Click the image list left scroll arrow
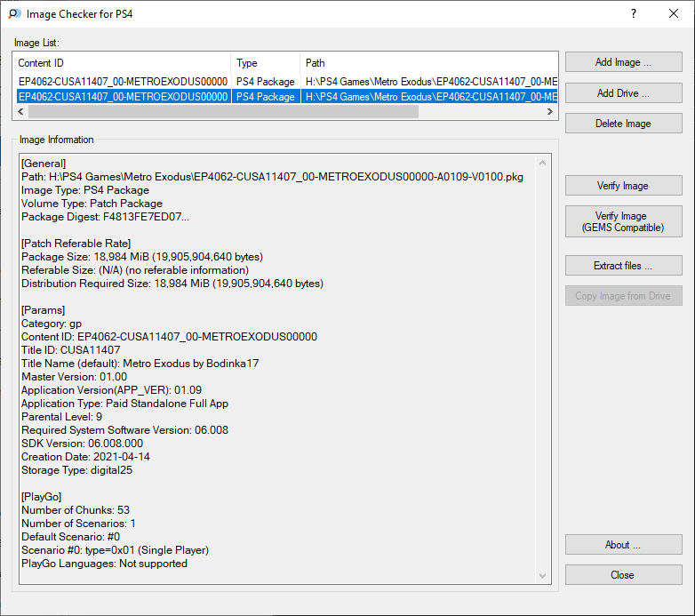 20,112
